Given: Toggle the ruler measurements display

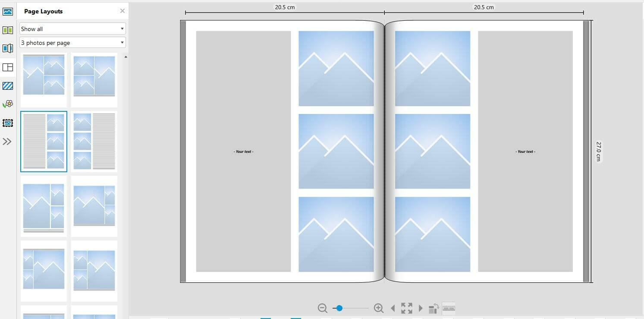Looking at the screenshot, I should [449, 308].
